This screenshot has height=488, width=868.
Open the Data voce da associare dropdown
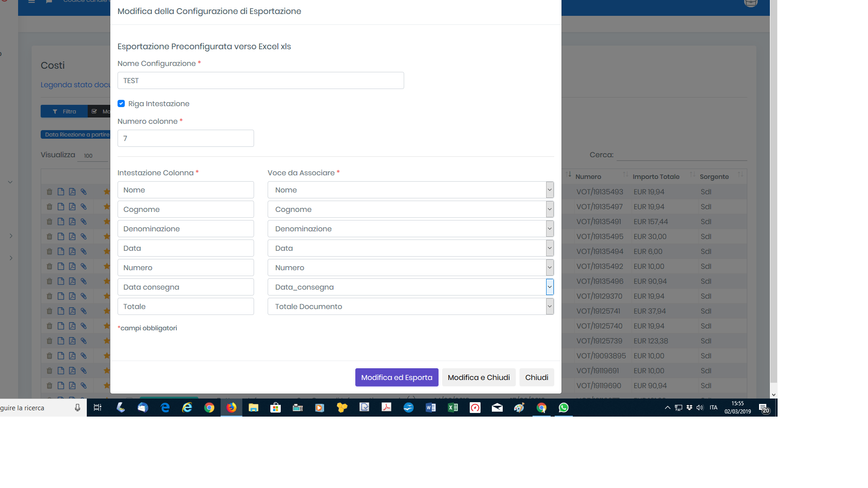[410, 248]
